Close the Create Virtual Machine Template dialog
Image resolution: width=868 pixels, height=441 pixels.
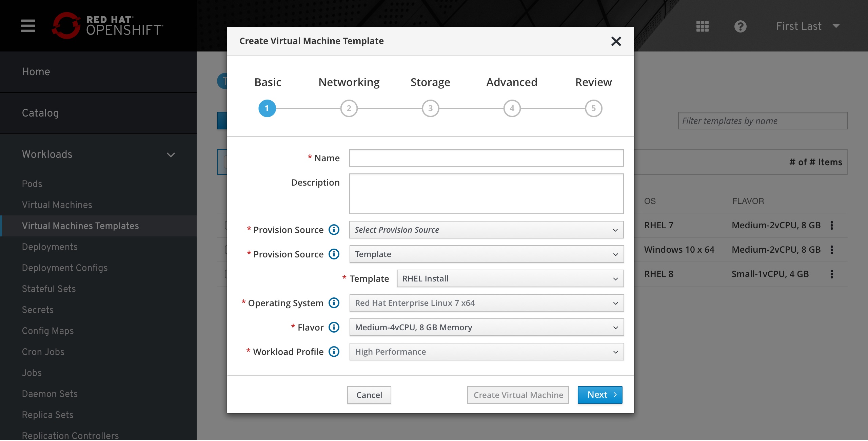coord(616,41)
